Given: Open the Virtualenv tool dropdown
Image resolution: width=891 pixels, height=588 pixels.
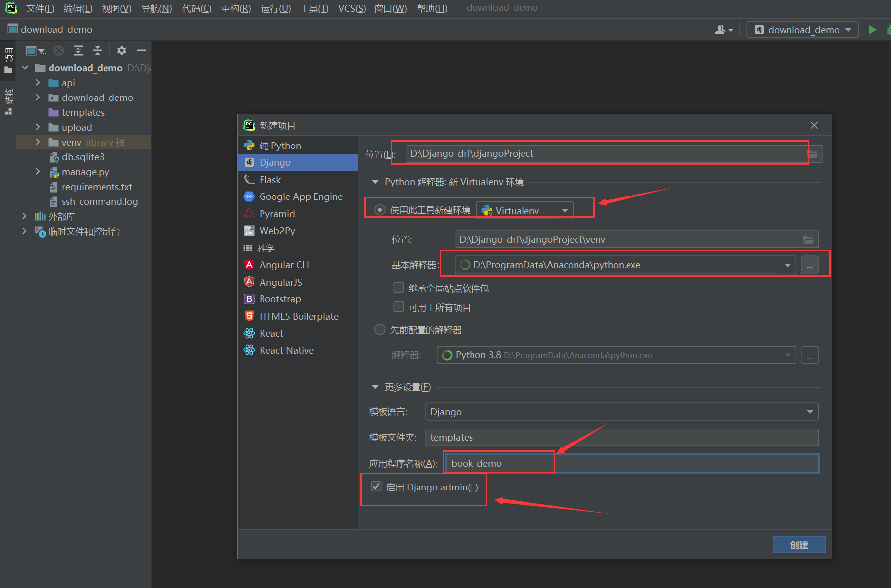Looking at the screenshot, I should pyautogui.click(x=524, y=210).
